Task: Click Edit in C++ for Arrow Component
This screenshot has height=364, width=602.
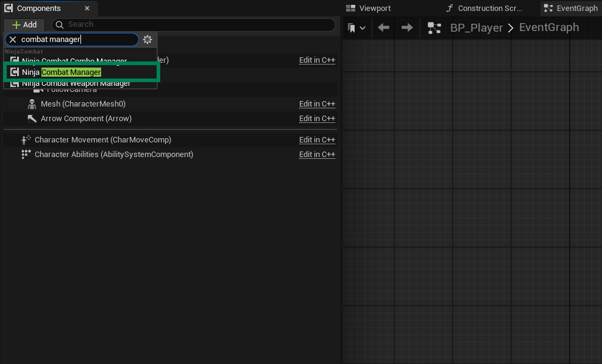Action: coord(317,119)
